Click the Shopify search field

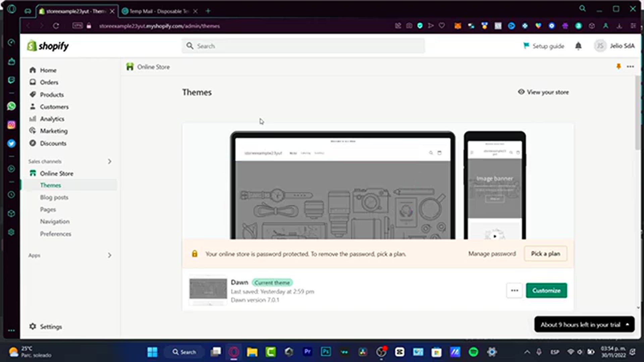point(303,46)
